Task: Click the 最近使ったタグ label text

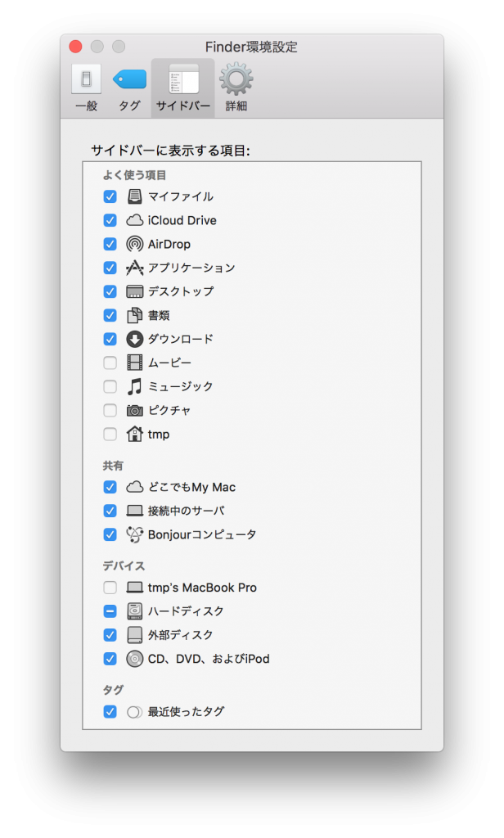Action: pyautogui.click(x=186, y=712)
